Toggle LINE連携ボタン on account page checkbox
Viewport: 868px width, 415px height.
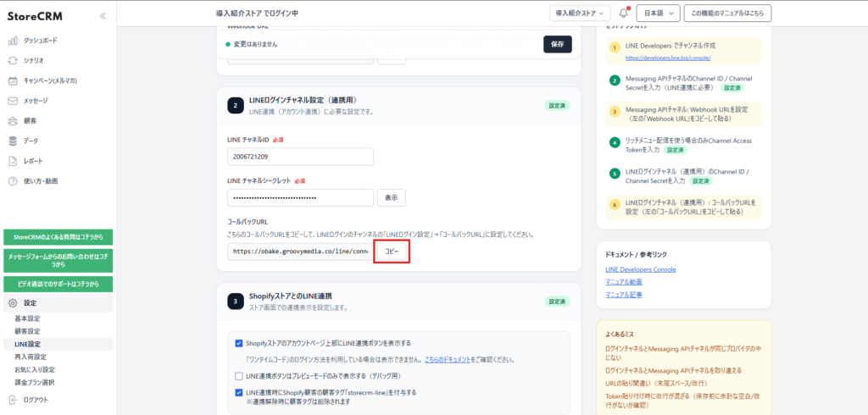239,343
